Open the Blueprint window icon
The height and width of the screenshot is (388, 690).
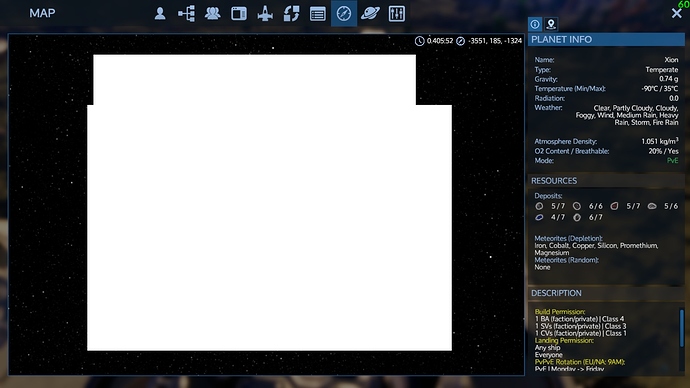point(239,14)
